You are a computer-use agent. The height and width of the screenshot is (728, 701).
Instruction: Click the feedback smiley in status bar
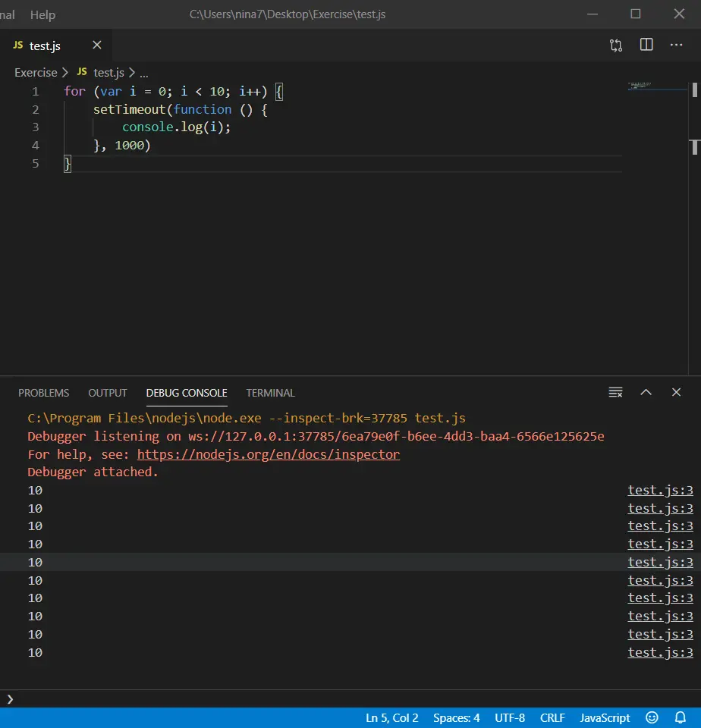coord(652,717)
